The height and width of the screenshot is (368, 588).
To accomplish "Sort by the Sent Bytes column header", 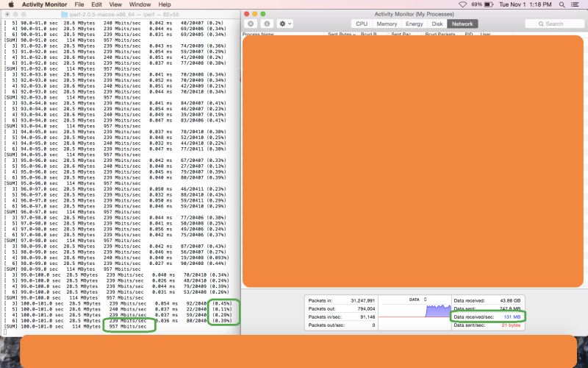I will 341,34.
